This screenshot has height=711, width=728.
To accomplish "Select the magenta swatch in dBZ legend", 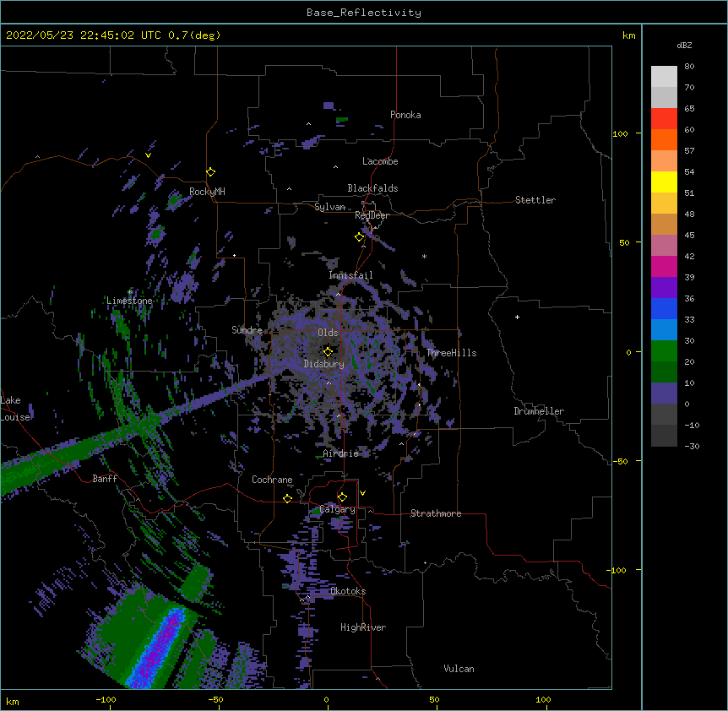I will click(664, 266).
